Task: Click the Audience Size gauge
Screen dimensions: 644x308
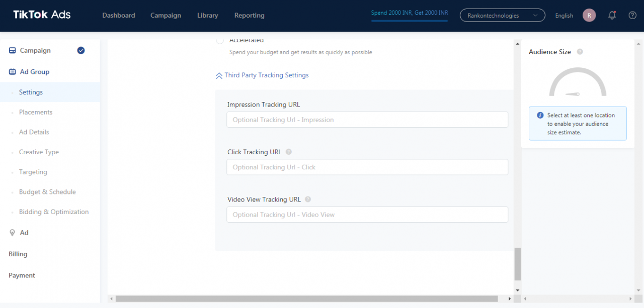Action: (x=578, y=82)
